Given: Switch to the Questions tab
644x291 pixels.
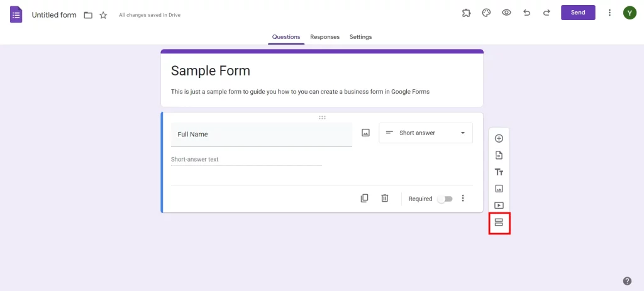Looking at the screenshot, I should (x=286, y=37).
